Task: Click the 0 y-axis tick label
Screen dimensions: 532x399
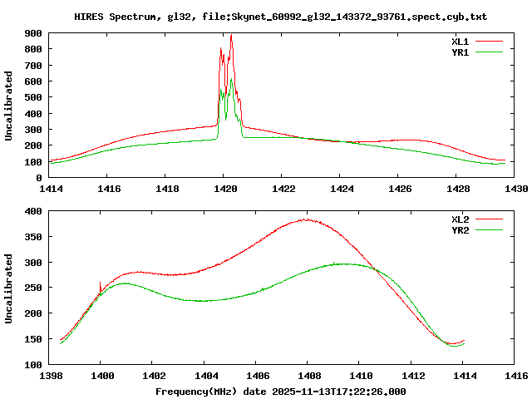Action: [39, 178]
